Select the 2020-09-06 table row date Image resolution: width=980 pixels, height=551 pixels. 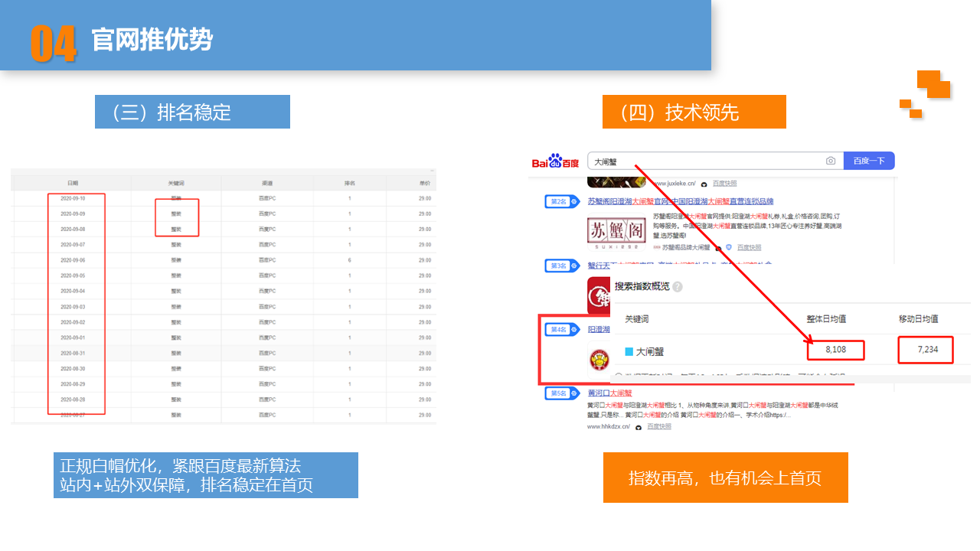click(x=73, y=260)
